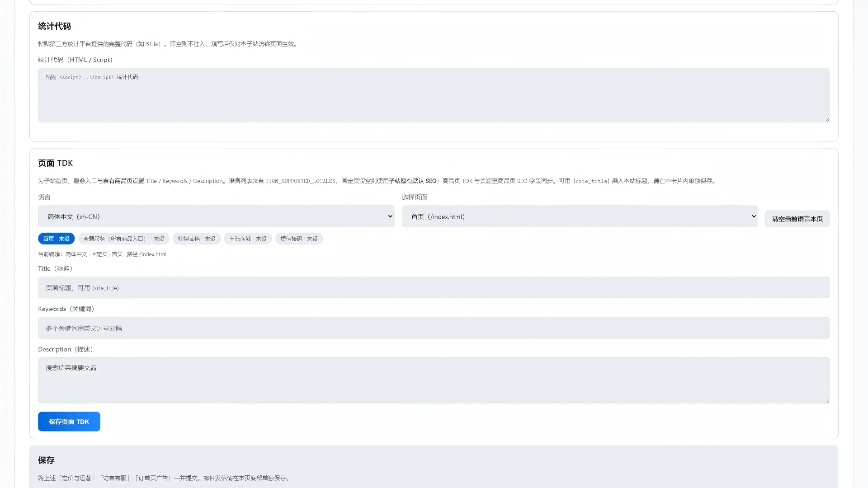Open the 选择页面 dropdown showing 首页
This screenshot has width=868, height=488.
tap(580, 216)
